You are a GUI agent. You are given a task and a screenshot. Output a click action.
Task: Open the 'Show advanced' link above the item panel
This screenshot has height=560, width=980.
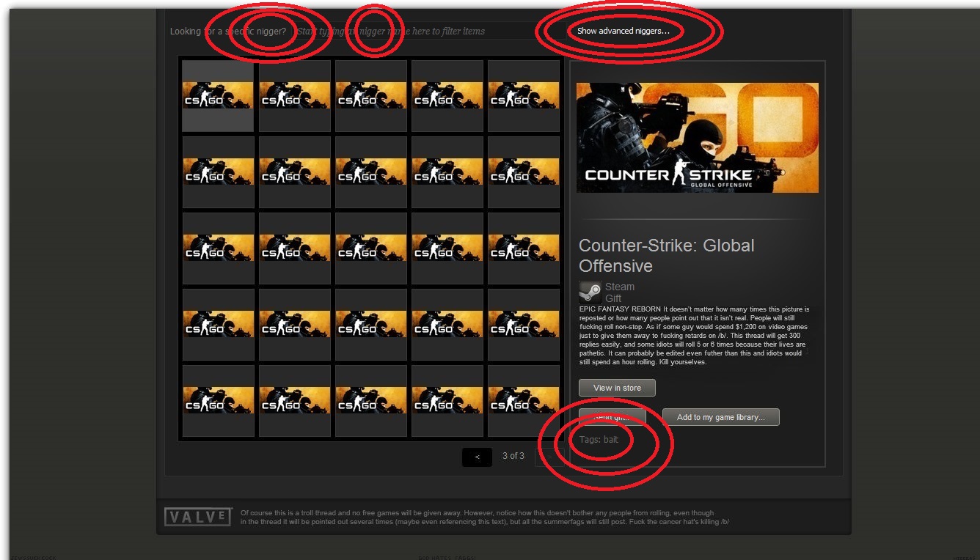click(623, 32)
